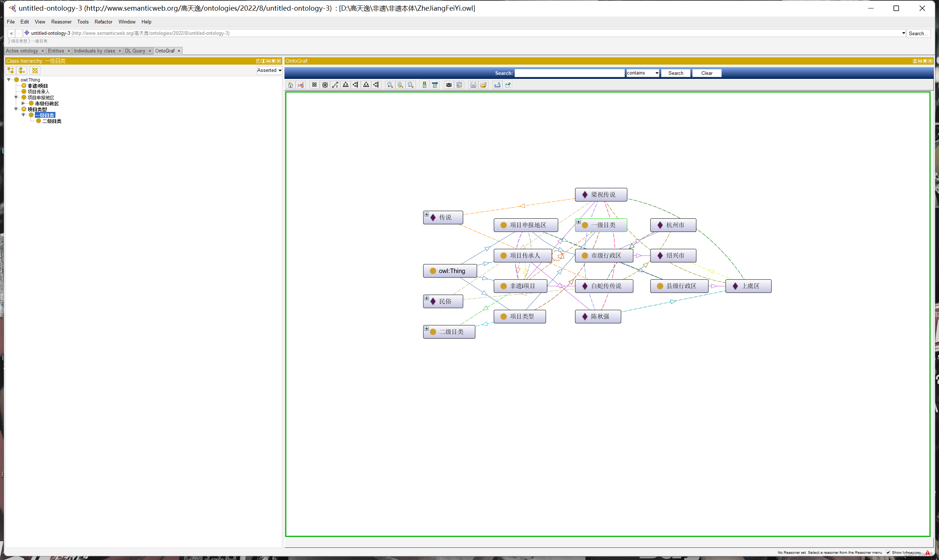This screenshot has height=560, width=939.
Task: Click the camera snapshot export icon
Action: point(449,85)
